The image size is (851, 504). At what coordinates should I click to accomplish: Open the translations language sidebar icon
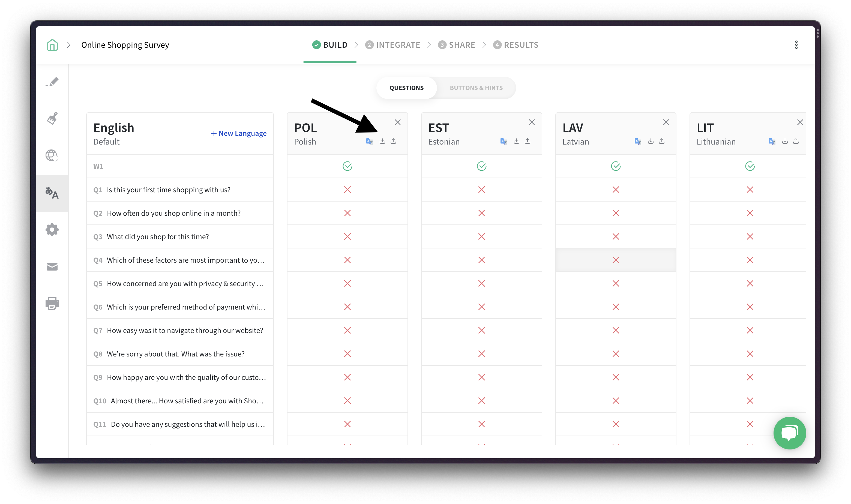[x=52, y=193]
